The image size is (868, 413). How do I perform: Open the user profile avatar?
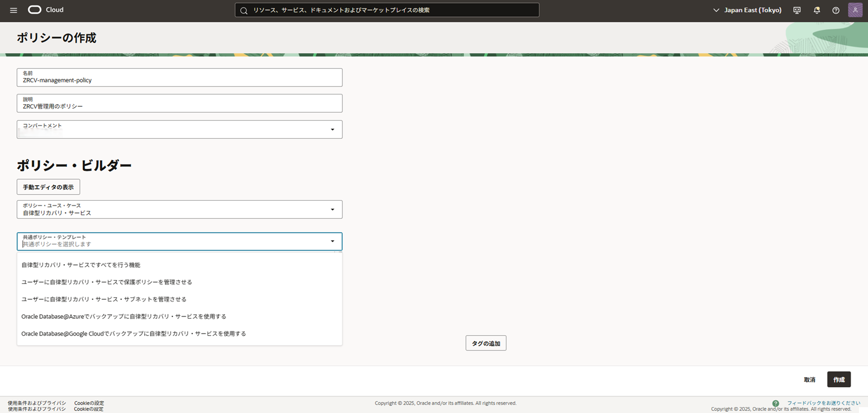pos(855,10)
